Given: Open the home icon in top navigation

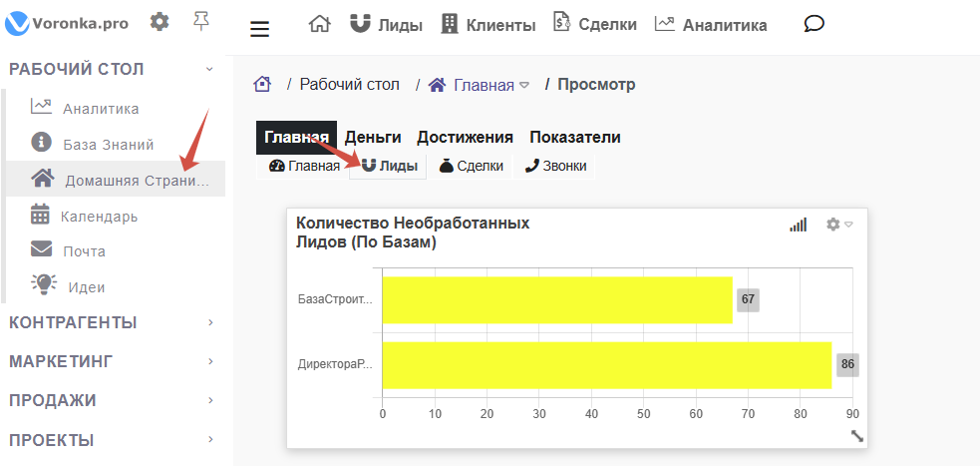Looking at the screenshot, I should coord(319,24).
